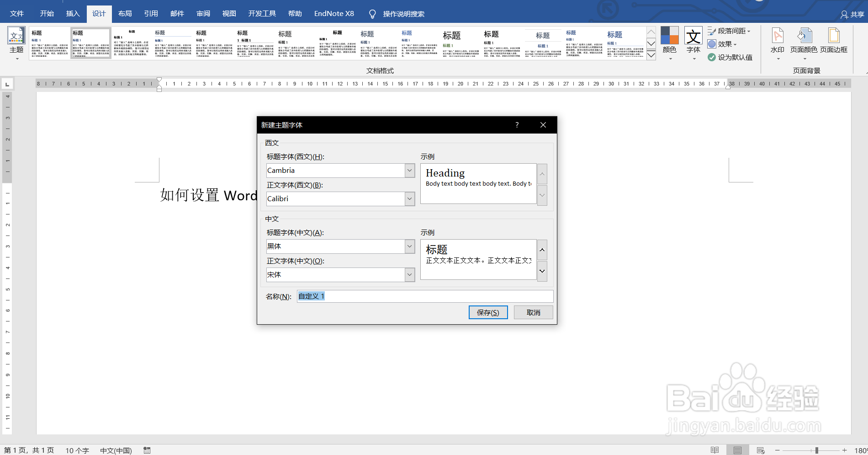Open the 段落间距 paragraph spacing menu
Screen dimensions: 868x455
pos(729,31)
